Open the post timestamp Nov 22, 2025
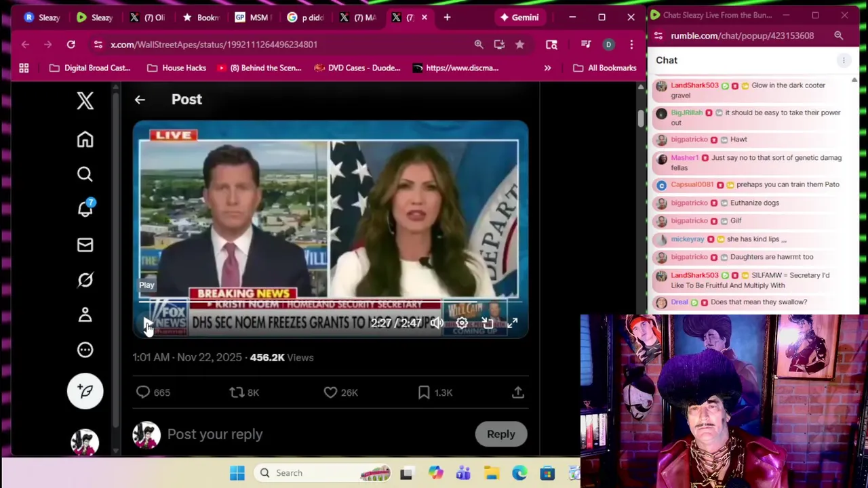 point(187,357)
